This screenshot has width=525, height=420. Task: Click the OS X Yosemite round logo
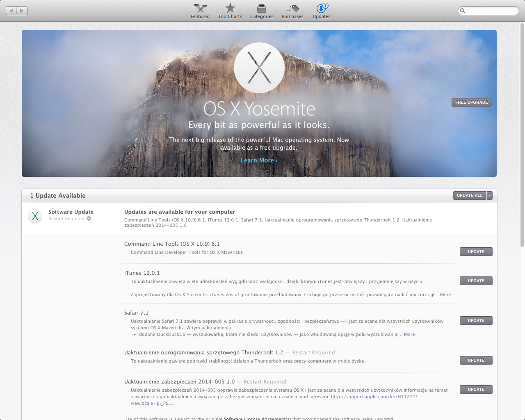[259, 68]
